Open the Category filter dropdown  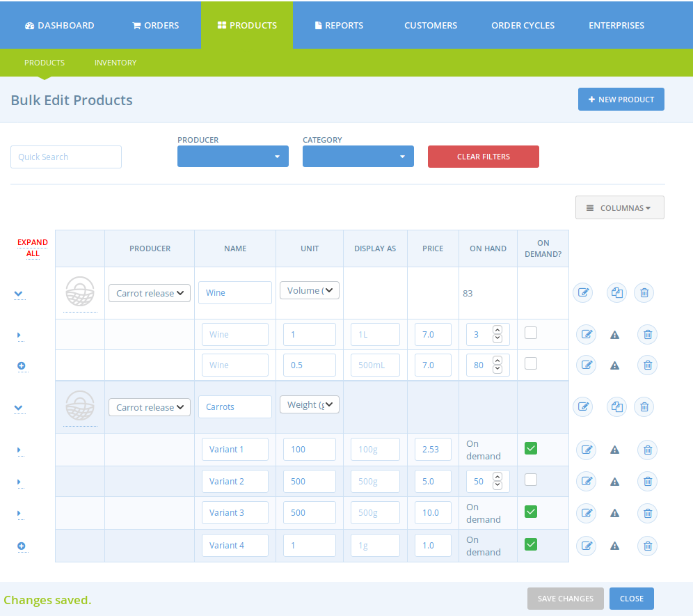[x=358, y=157]
